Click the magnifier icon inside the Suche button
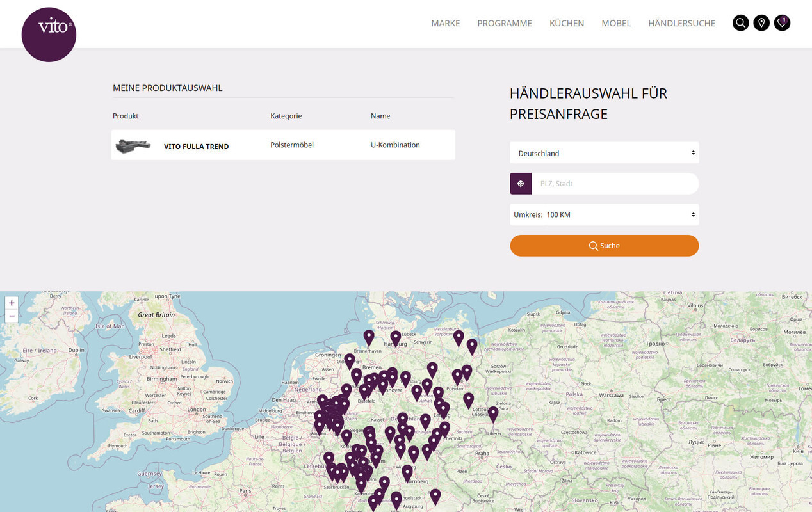812x512 pixels. tap(593, 245)
